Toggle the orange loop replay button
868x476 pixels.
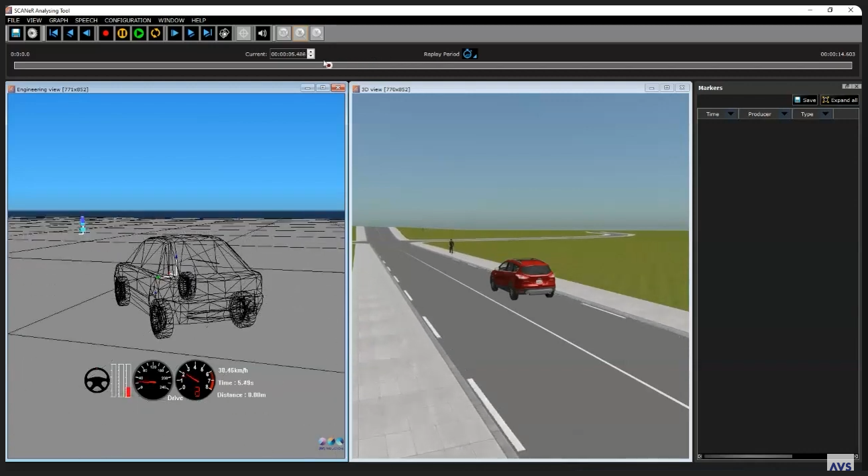point(156,33)
